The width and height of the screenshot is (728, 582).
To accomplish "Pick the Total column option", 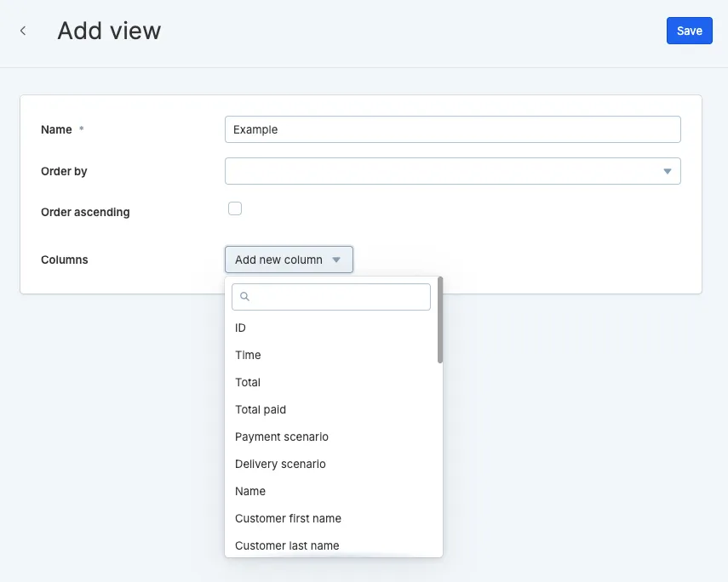I will (x=331, y=382).
